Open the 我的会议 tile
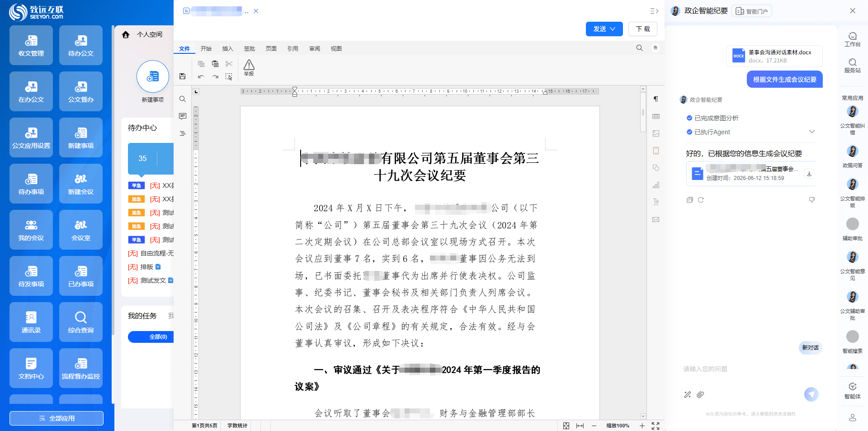Viewport: 868px width, 431px height. point(31,230)
